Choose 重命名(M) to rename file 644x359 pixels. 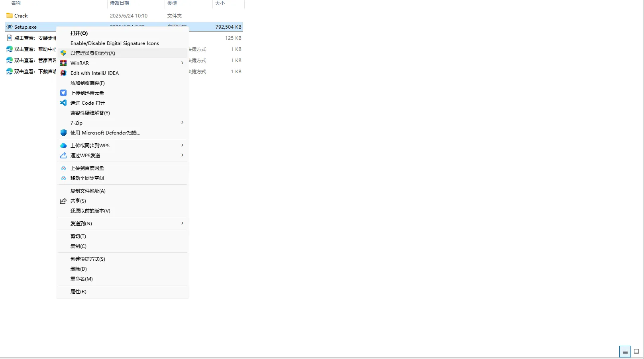point(122,279)
